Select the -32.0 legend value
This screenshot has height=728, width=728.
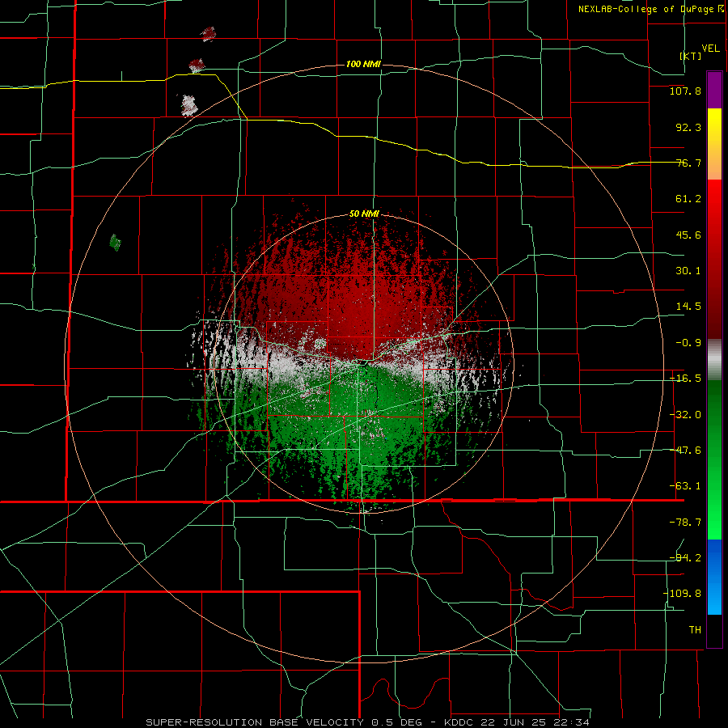point(685,415)
